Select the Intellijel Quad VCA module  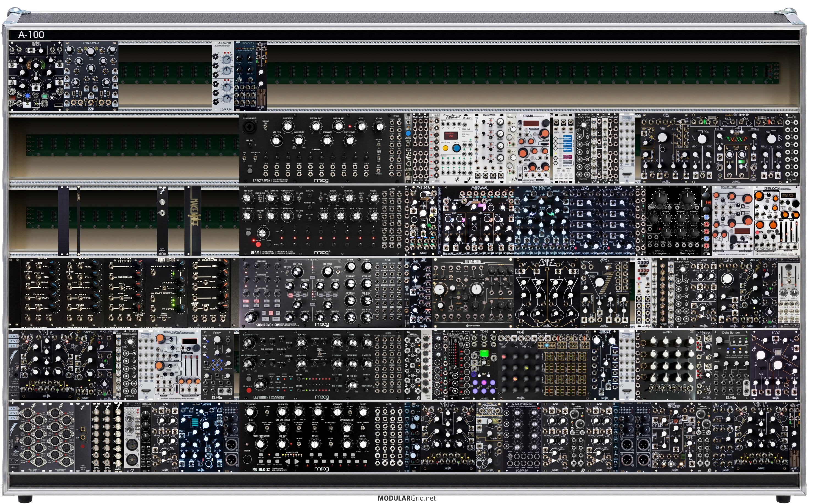click(489, 148)
